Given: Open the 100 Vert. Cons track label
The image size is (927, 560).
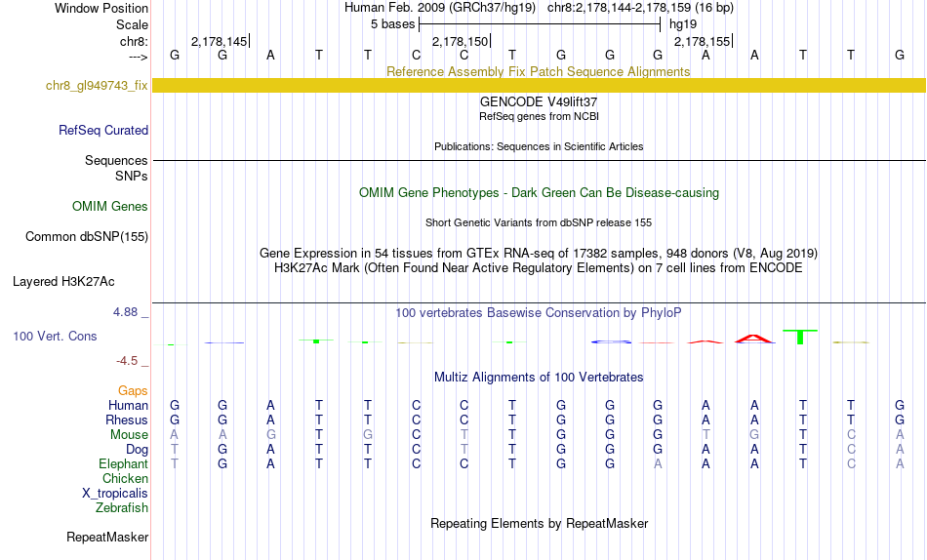Looking at the screenshot, I should click(55, 336).
